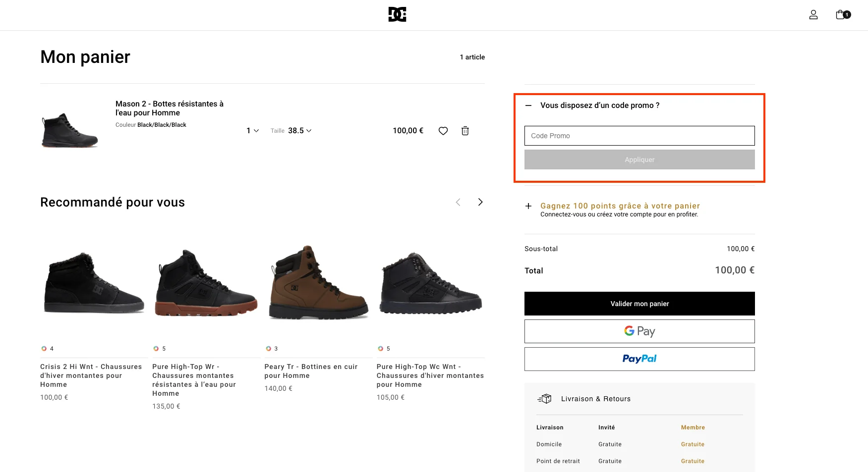
Task: Select color option on Peary Tr bottines
Action: coord(269,348)
